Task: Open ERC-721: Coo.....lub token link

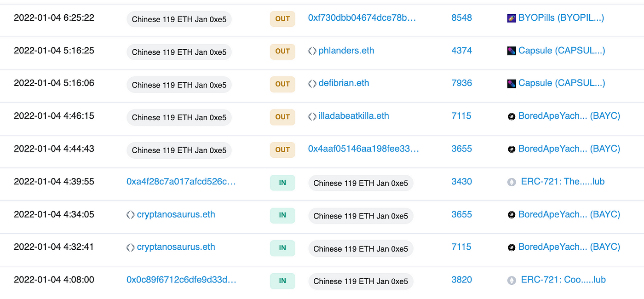Action: [x=563, y=280]
